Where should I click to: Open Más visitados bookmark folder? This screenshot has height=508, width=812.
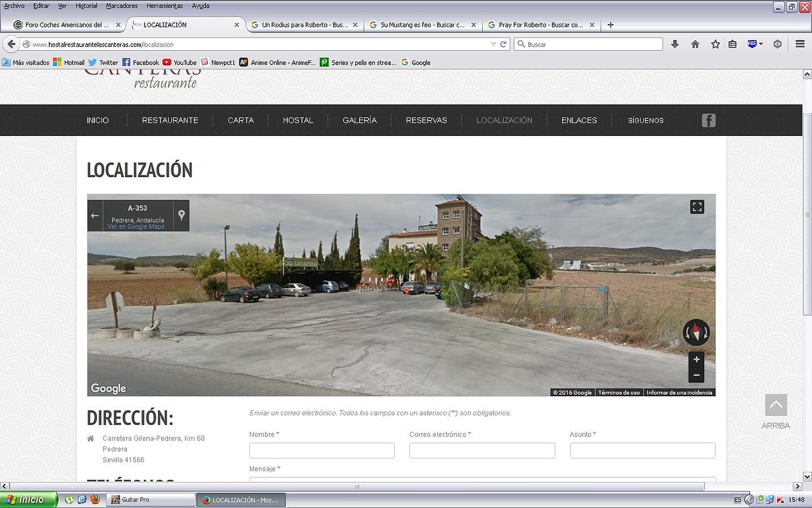(x=25, y=62)
